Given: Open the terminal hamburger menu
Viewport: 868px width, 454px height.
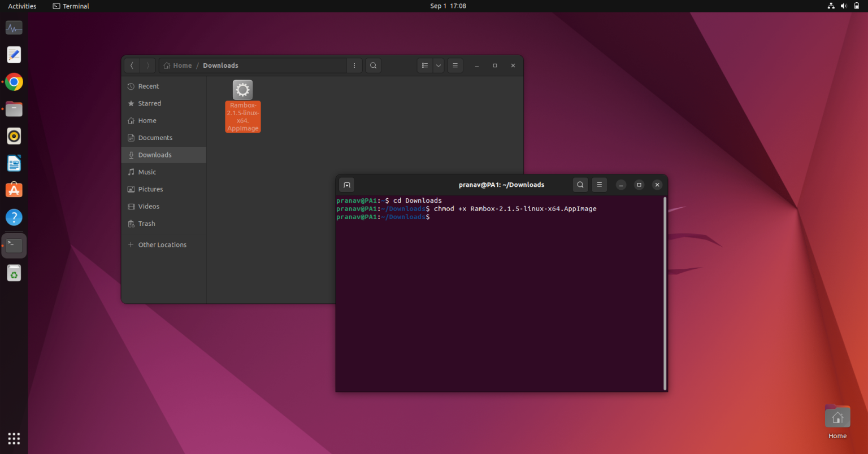Looking at the screenshot, I should [x=599, y=185].
